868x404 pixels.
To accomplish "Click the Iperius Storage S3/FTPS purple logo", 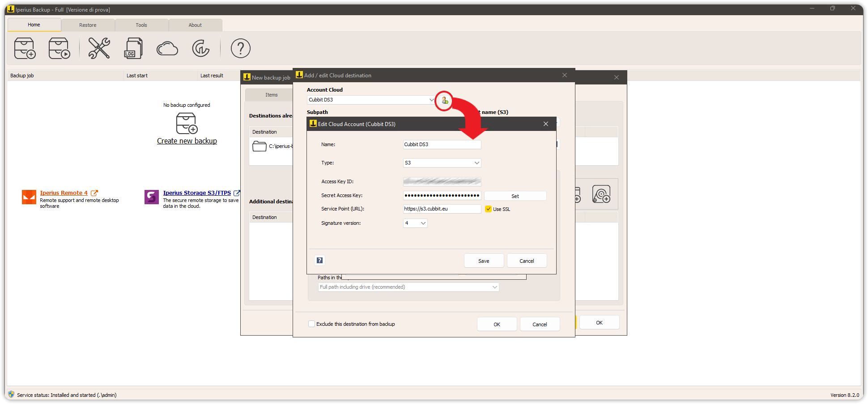I will tap(152, 197).
